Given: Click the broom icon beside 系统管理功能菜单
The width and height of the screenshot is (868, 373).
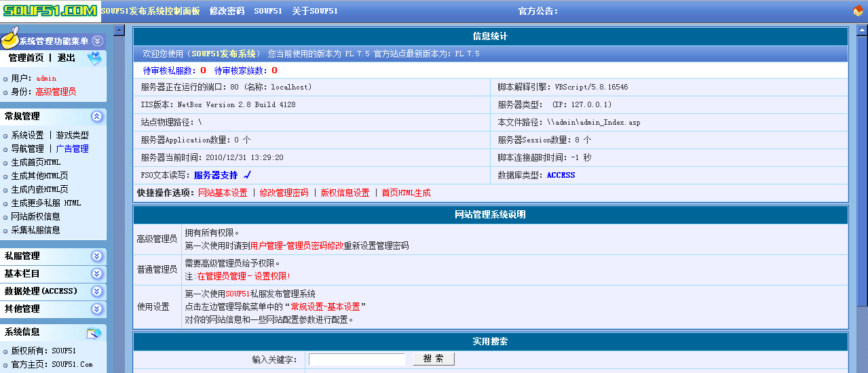Looking at the screenshot, I should (9, 41).
